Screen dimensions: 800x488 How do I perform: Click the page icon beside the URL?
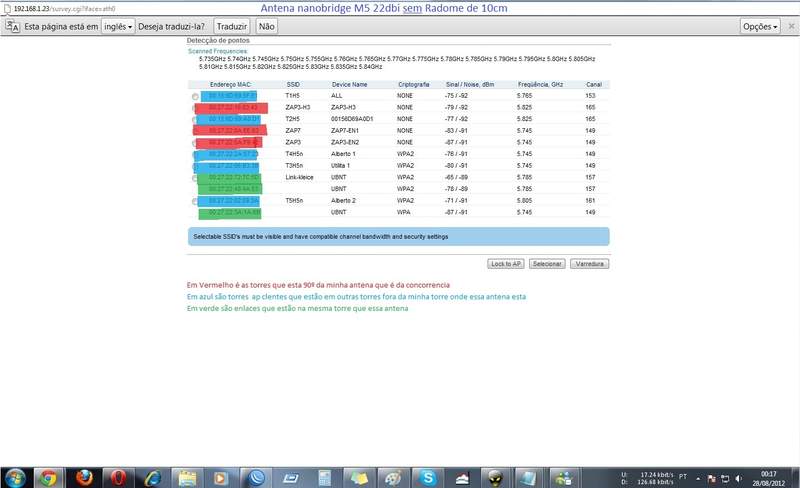tap(7, 9)
